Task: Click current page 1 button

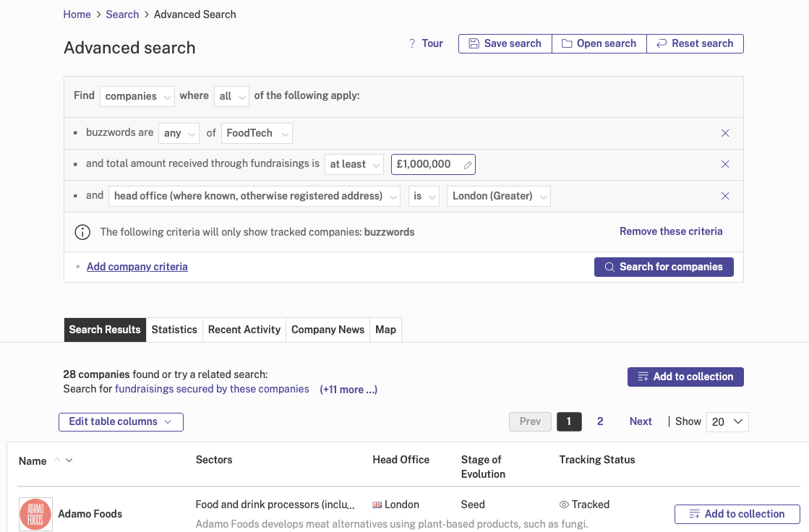Action: click(569, 421)
